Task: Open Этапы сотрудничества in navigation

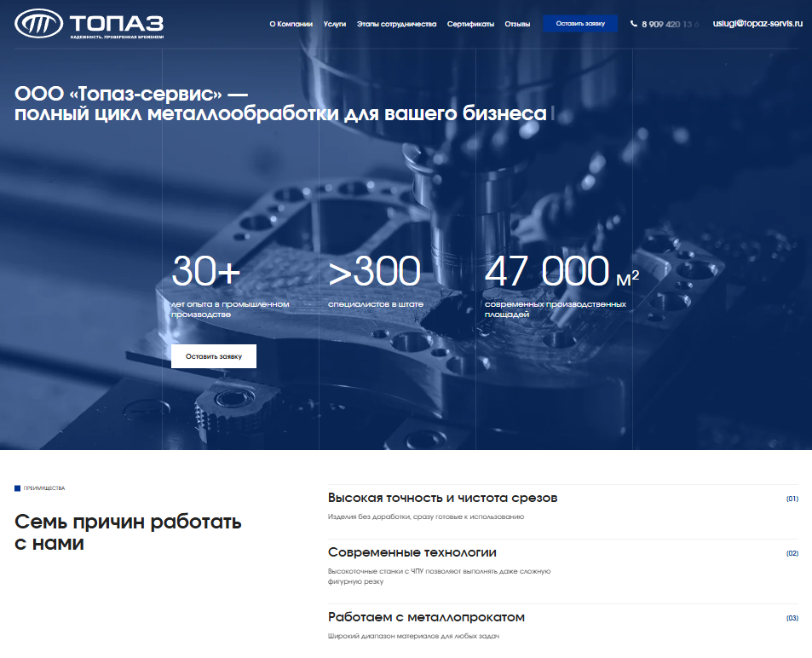Action: coord(396,24)
